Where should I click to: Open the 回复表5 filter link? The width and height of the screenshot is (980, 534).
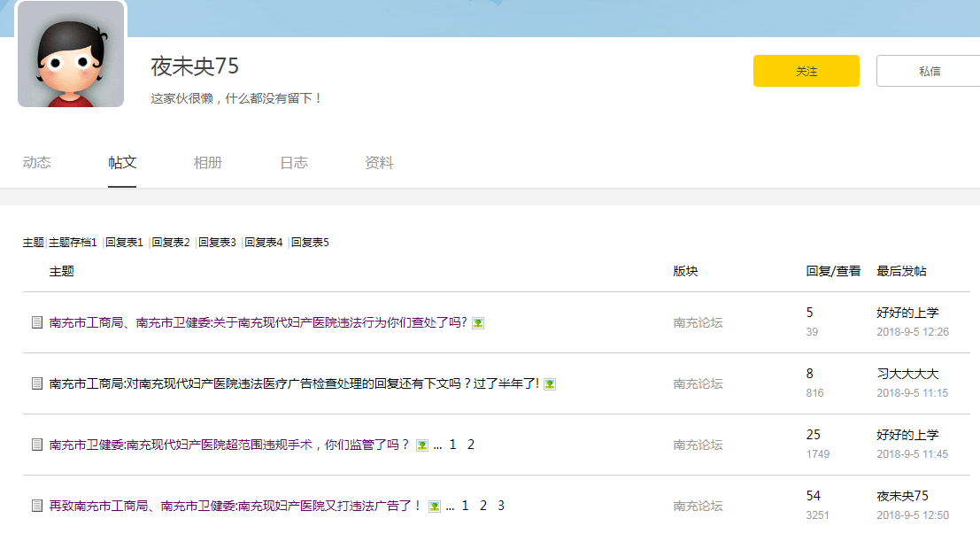pos(310,243)
